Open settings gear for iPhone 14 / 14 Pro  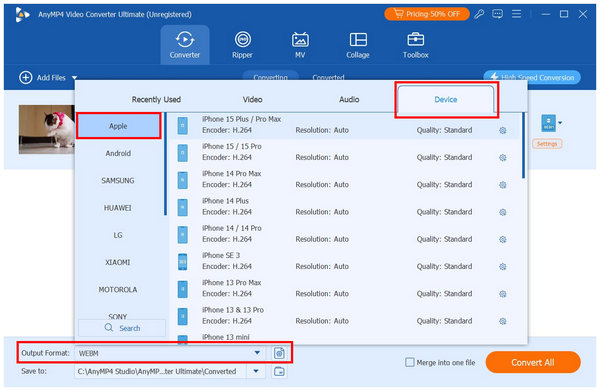coord(503,239)
